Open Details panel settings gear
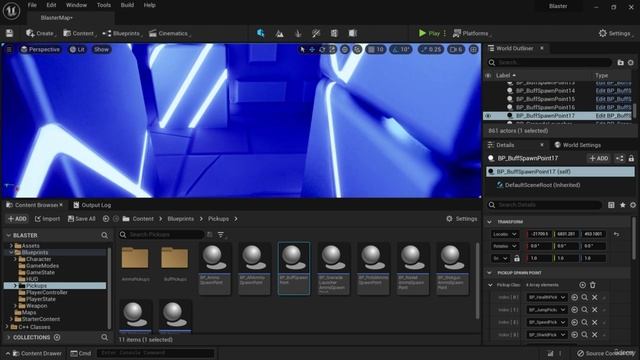640x360 pixels. 633,205
